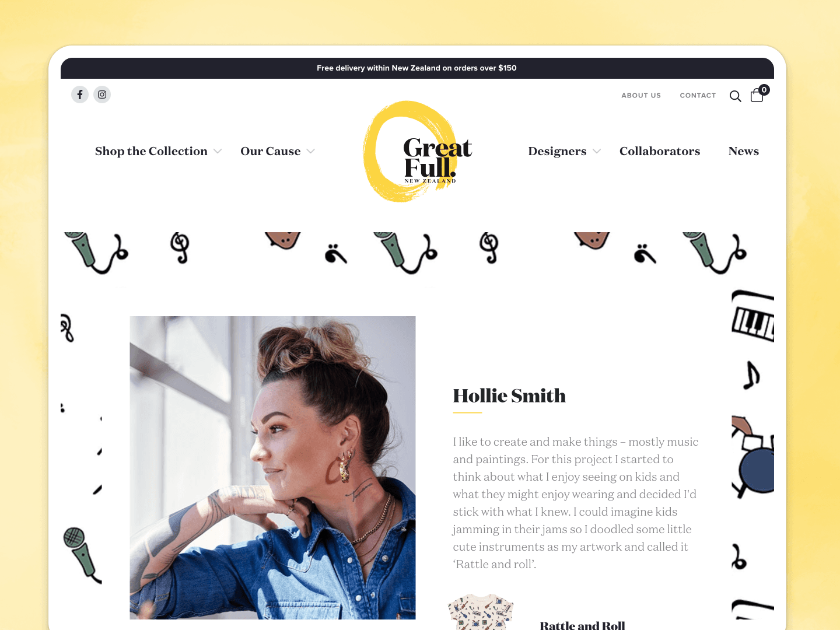Open the shopping bag cart icon

click(x=757, y=96)
